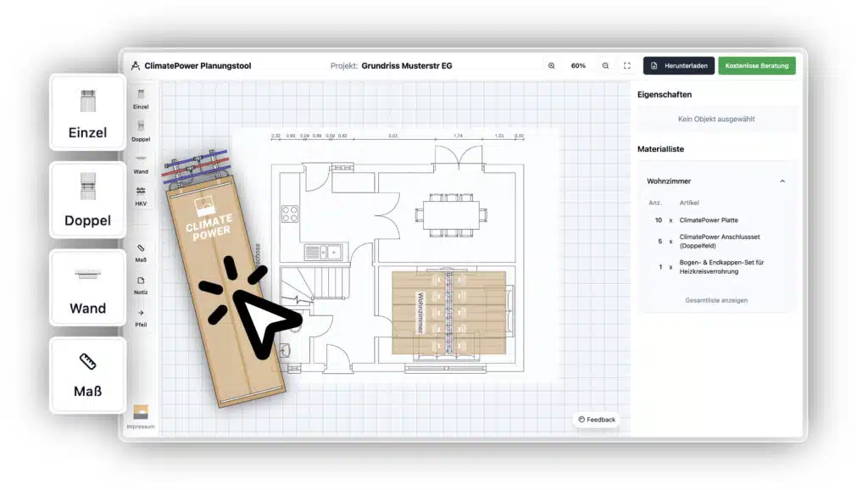Image resolution: width=868 pixels, height=490 pixels.
Task: Click the ClimatePower logo next to Planungstool
Action: tap(136, 66)
